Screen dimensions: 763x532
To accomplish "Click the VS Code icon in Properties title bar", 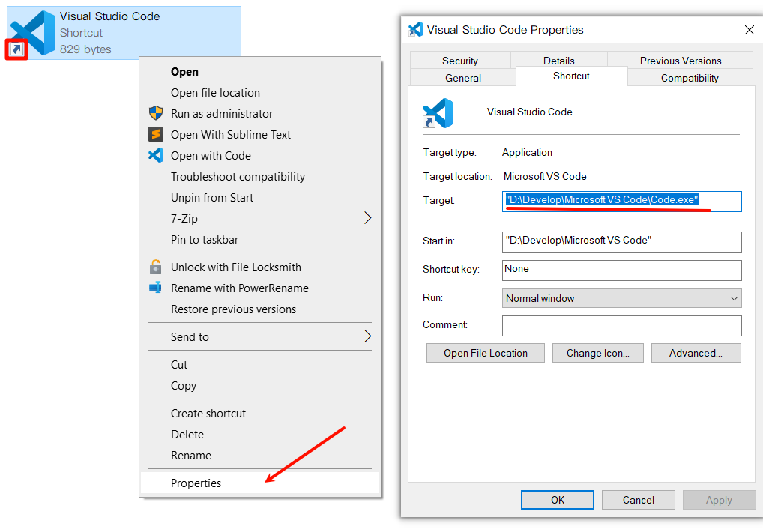I will click(416, 30).
